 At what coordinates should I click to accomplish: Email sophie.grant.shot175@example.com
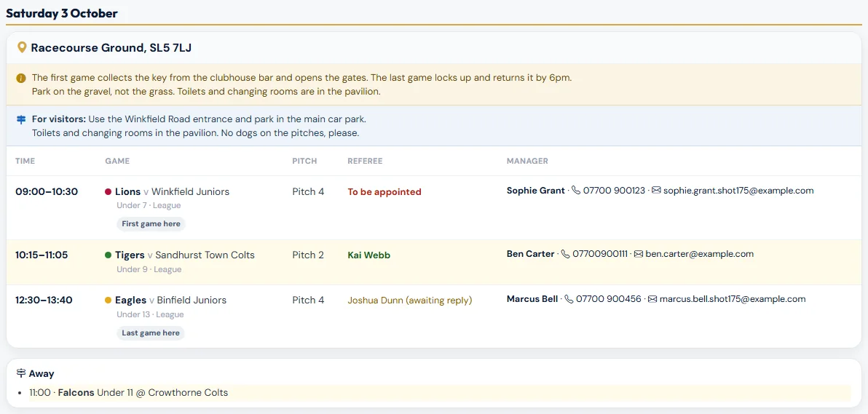738,191
